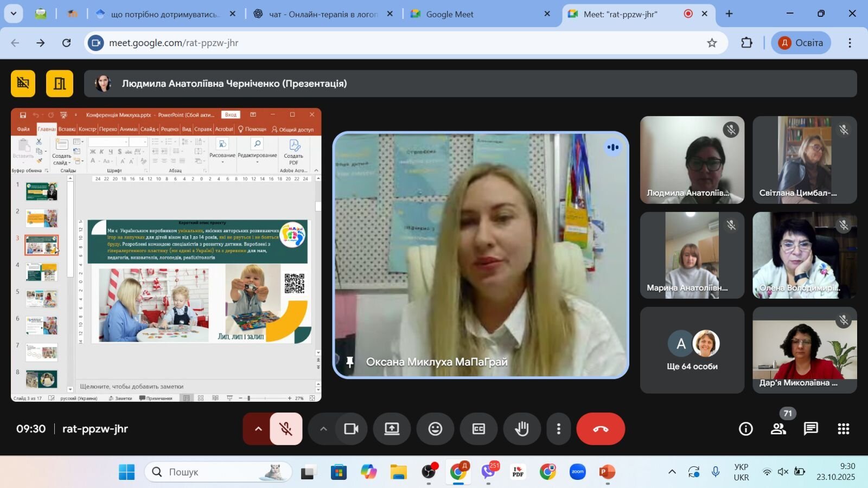Open the activities grid icon
The height and width of the screenshot is (488, 868).
click(x=843, y=429)
